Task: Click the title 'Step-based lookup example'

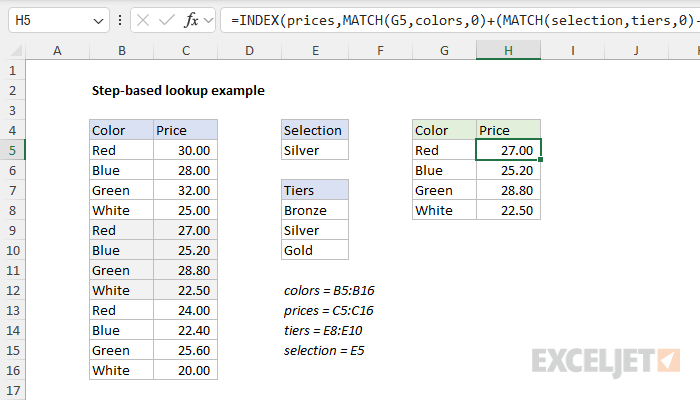Action: 178,91
